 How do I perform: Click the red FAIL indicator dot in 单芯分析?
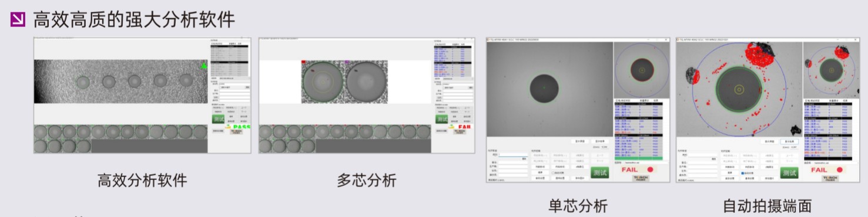pyautogui.click(x=651, y=170)
